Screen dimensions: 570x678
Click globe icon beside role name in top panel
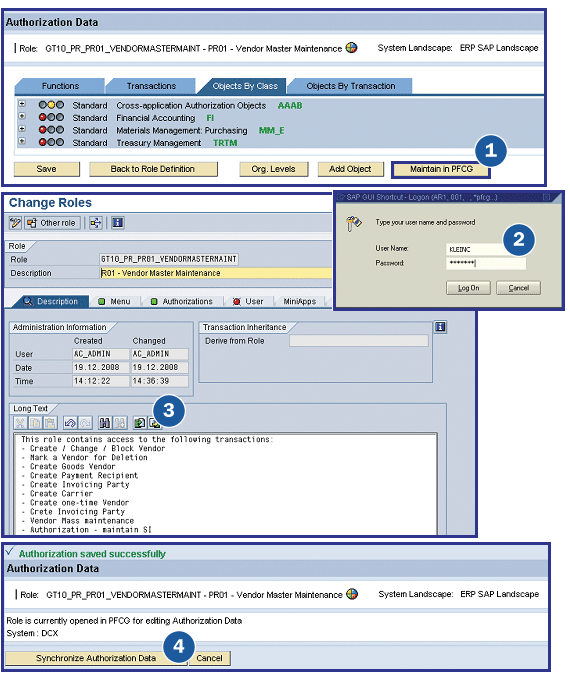coord(351,48)
